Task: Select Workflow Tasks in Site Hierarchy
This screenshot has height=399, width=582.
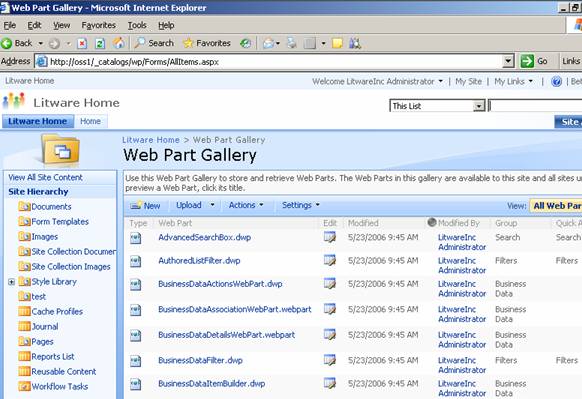Action: tap(60, 386)
